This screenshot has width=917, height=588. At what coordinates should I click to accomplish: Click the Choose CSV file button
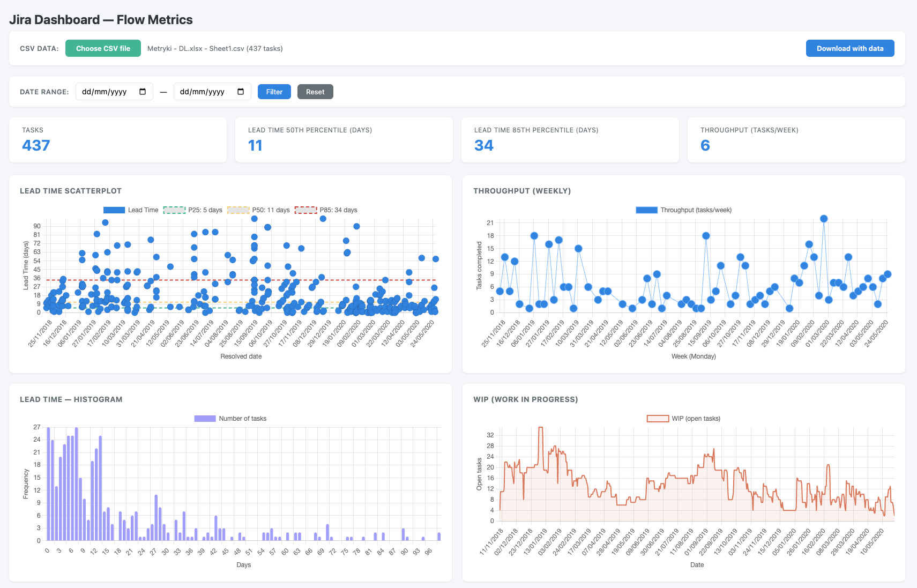point(103,48)
